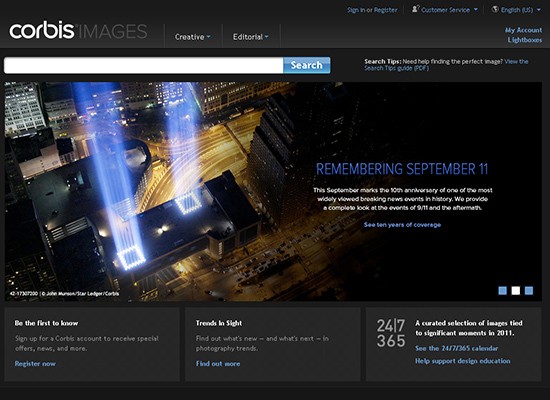Open the My Account link

(x=523, y=30)
